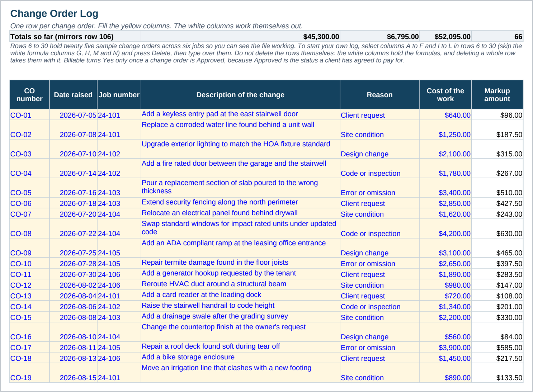
Task: Select the $397.50 markup for CO-10
Action: pyautogui.click(x=497, y=263)
